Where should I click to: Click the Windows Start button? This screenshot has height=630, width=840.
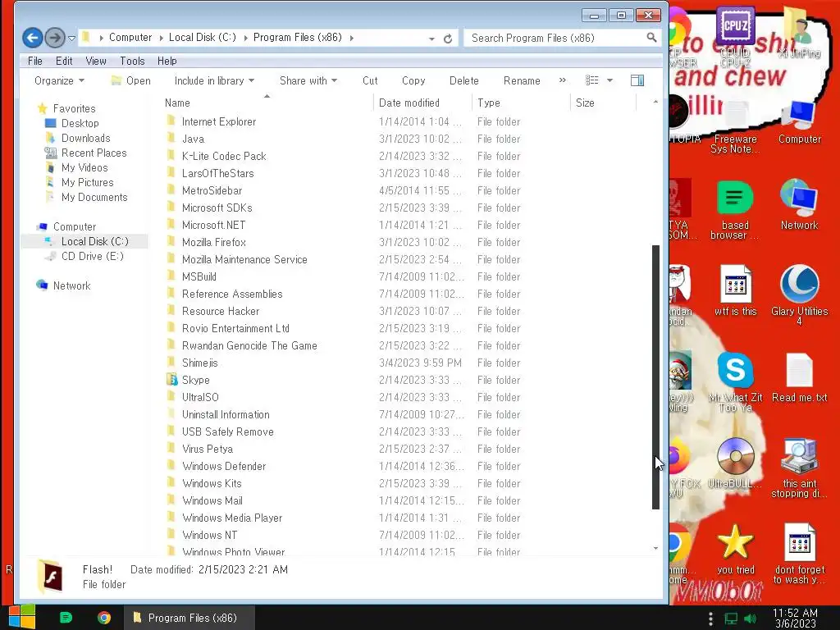click(22, 617)
